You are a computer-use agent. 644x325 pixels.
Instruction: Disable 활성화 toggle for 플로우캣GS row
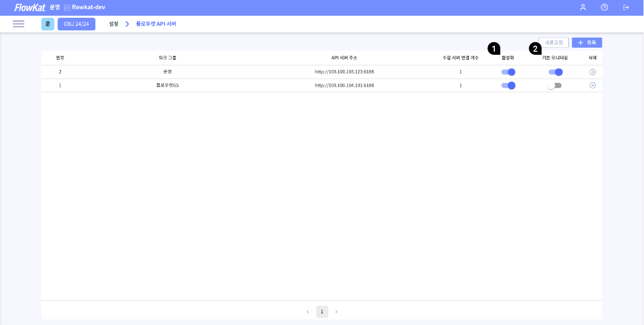click(508, 86)
